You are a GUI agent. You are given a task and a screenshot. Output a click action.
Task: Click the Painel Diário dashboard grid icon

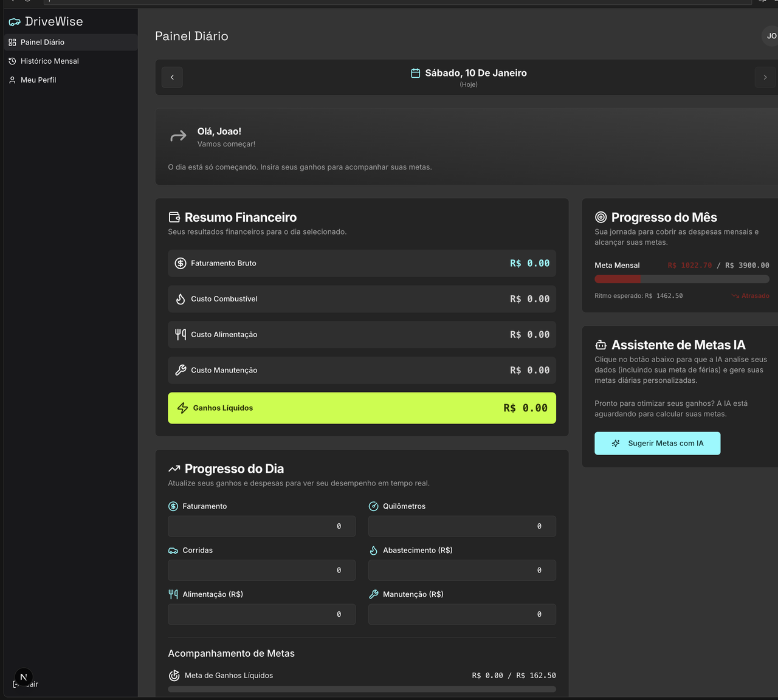(x=12, y=42)
